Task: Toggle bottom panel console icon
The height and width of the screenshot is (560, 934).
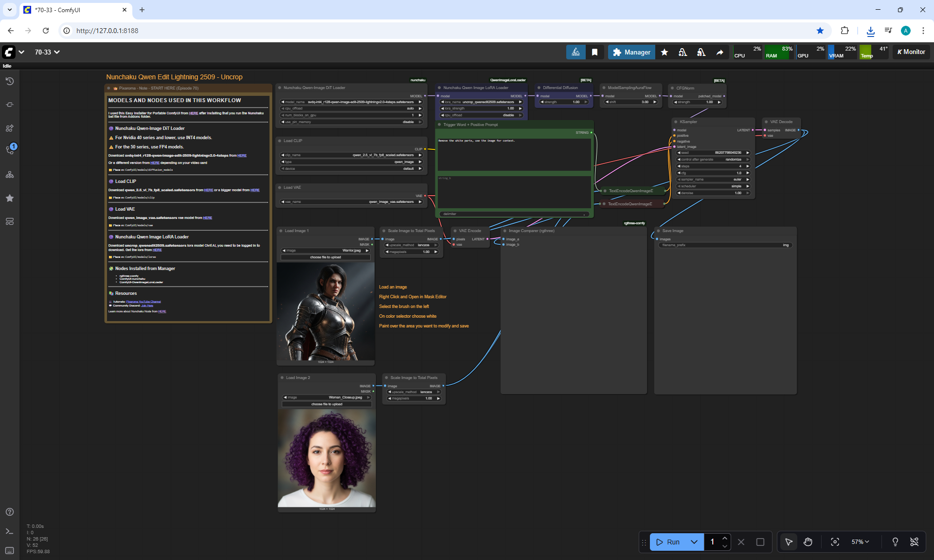Action: [x=9, y=531]
